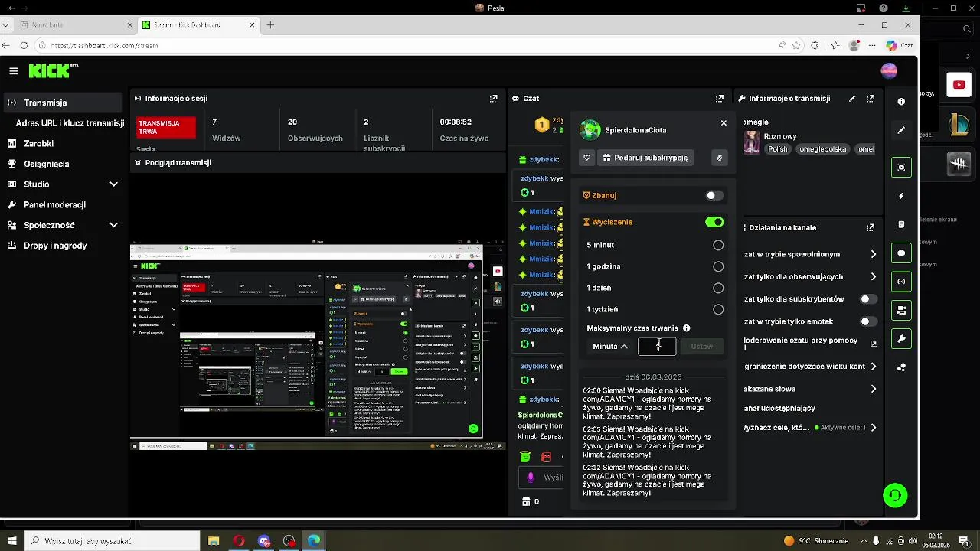Expand the Społeczność sidebar section

coord(113,225)
